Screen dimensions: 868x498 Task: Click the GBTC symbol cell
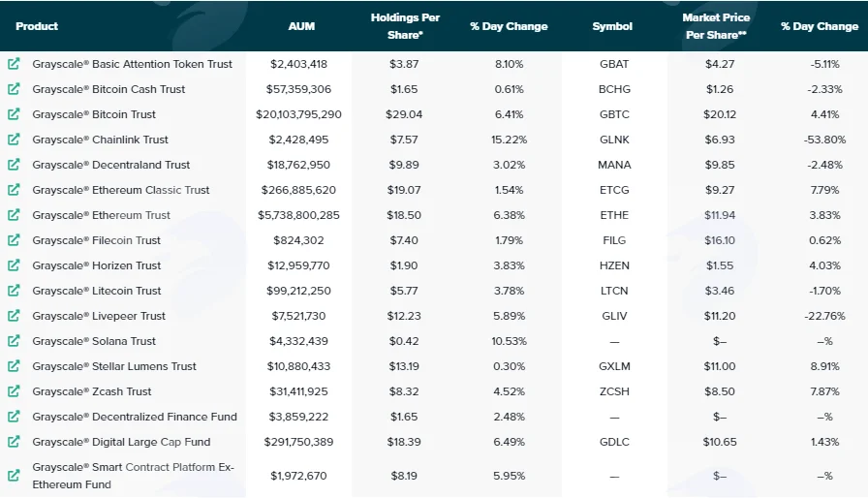pos(614,114)
